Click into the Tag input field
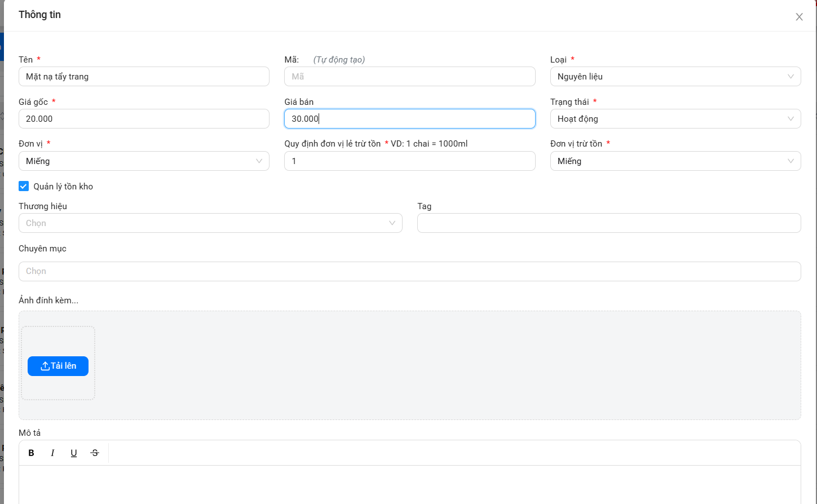 pyautogui.click(x=608, y=223)
